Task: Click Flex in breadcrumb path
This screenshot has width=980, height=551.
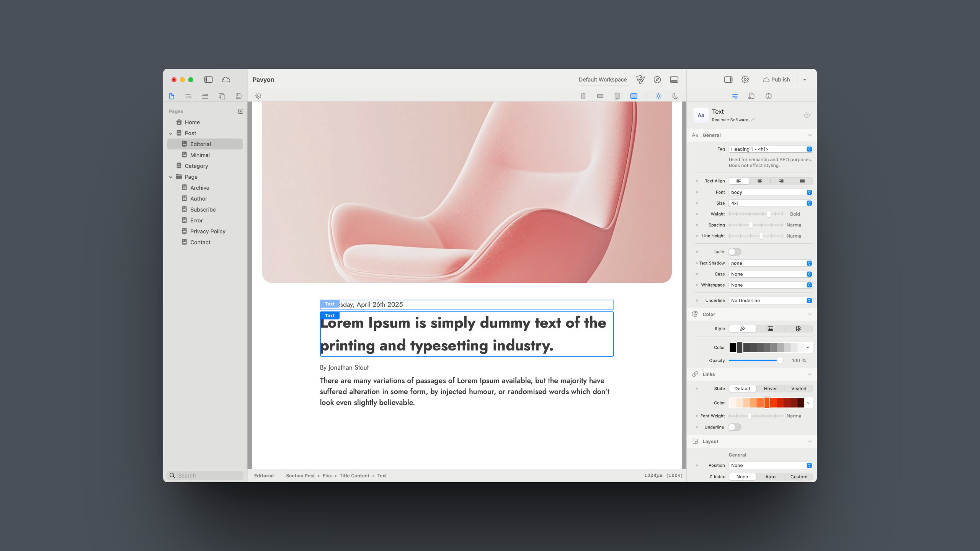Action: pos(327,476)
